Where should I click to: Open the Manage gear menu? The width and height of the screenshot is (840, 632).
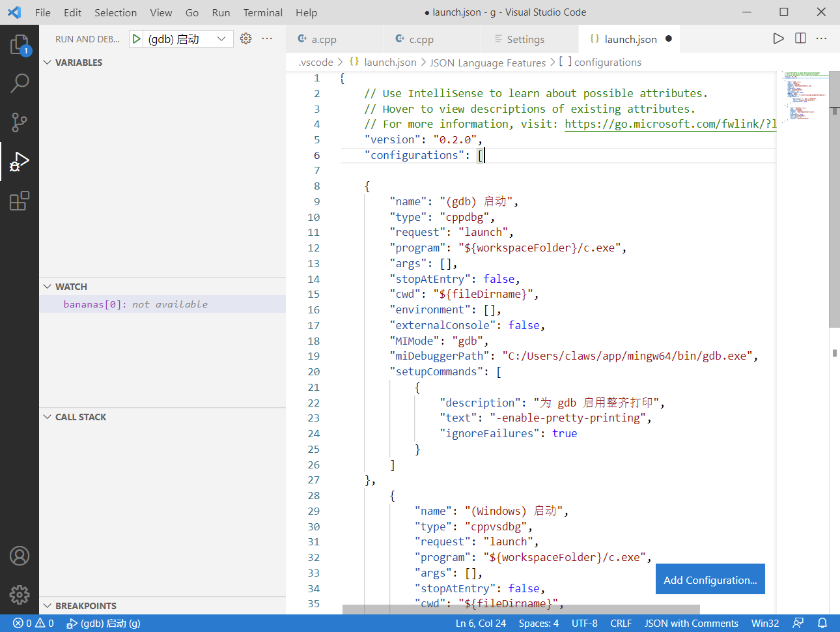click(20, 594)
